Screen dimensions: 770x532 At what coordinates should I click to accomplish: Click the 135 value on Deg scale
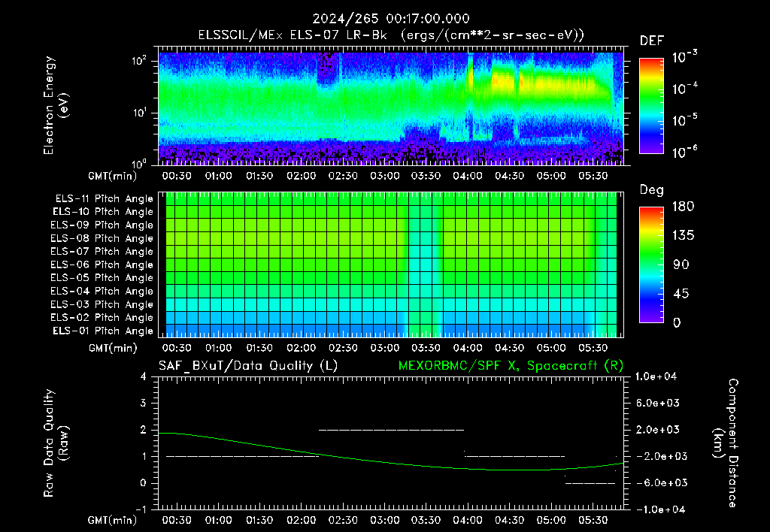pos(683,236)
